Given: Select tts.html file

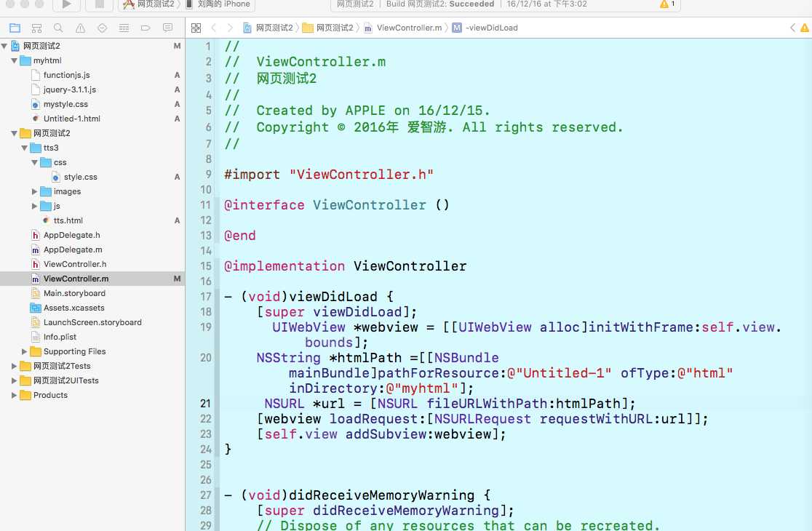Looking at the screenshot, I should [68, 220].
